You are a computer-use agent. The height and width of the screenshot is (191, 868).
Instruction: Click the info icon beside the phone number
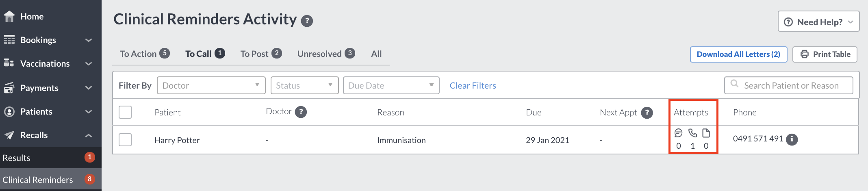(x=792, y=139)
